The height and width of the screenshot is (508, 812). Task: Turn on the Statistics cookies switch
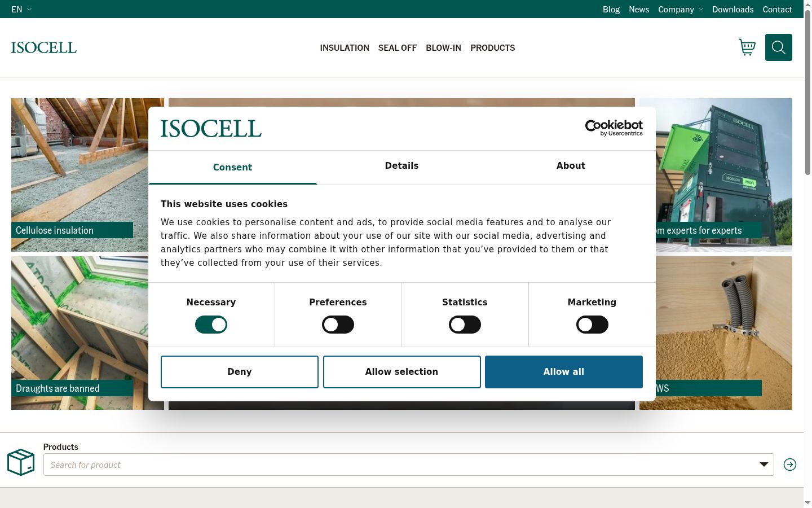465,325
